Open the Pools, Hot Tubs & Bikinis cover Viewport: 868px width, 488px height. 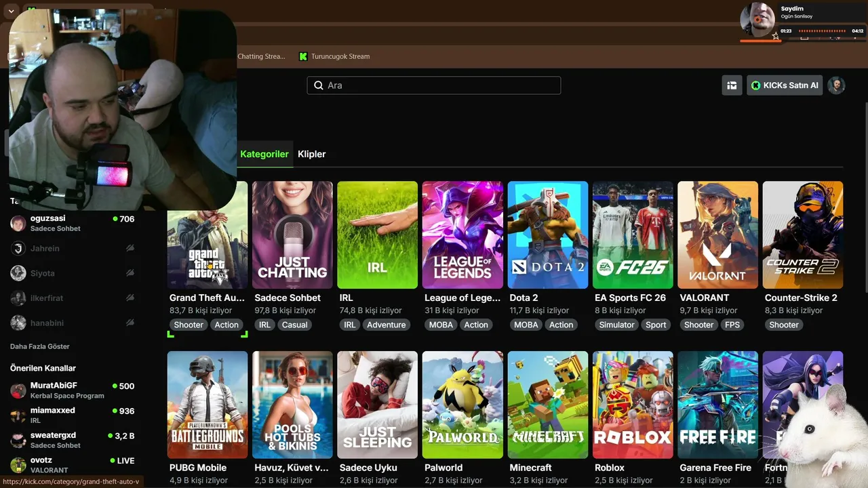click(292, 405)
